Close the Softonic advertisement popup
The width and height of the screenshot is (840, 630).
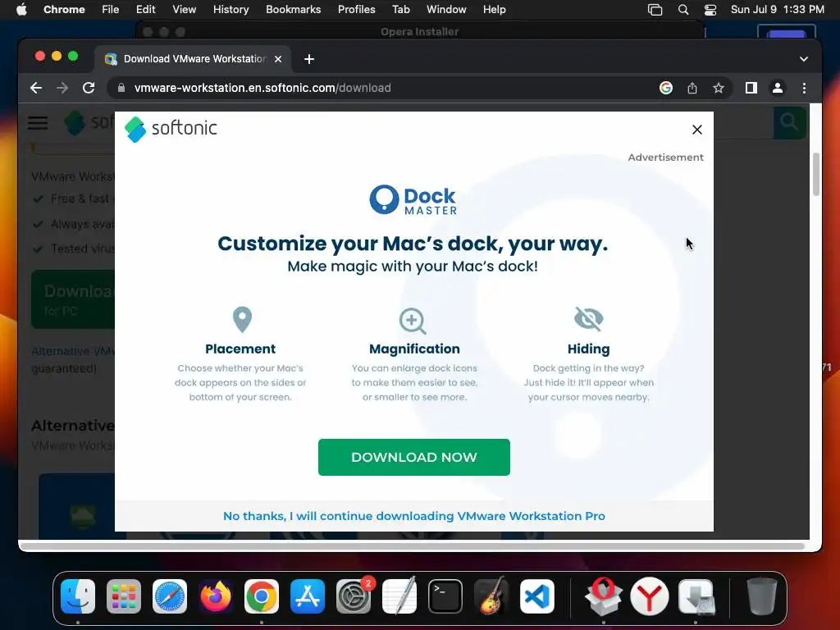[697, 130]
